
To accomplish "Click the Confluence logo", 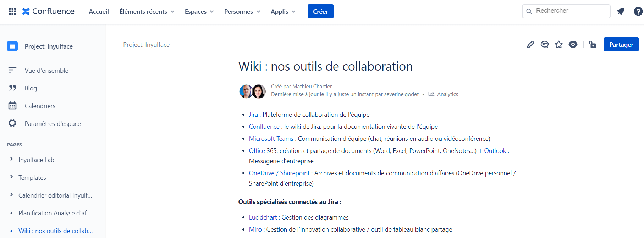I will pyautogui.click(x=48, y=11).
